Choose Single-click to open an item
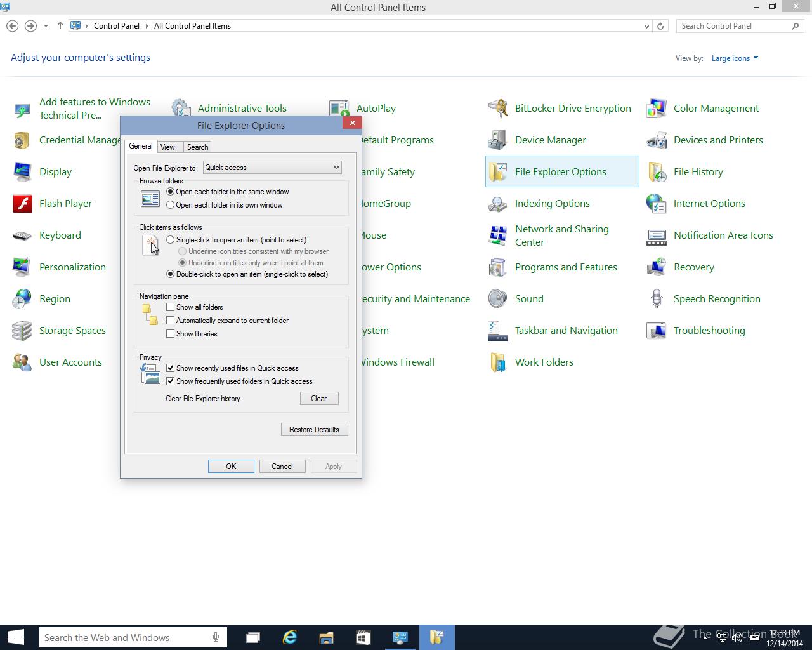812x650 pixels. [170, 240]
